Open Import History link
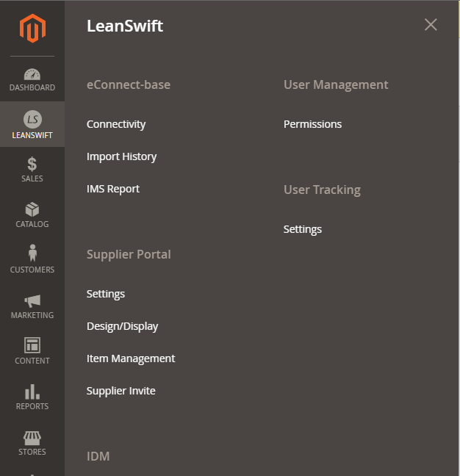The image size is (460, 476). coord(121,156)
